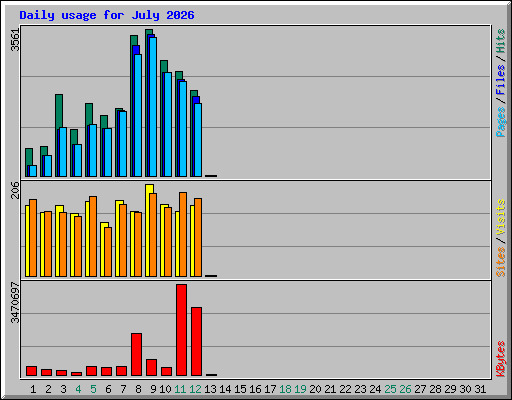Select the day 5 cyan pages bar
Image resolution: width=512 pixels, height=400 pixels.
pos(93,150)
